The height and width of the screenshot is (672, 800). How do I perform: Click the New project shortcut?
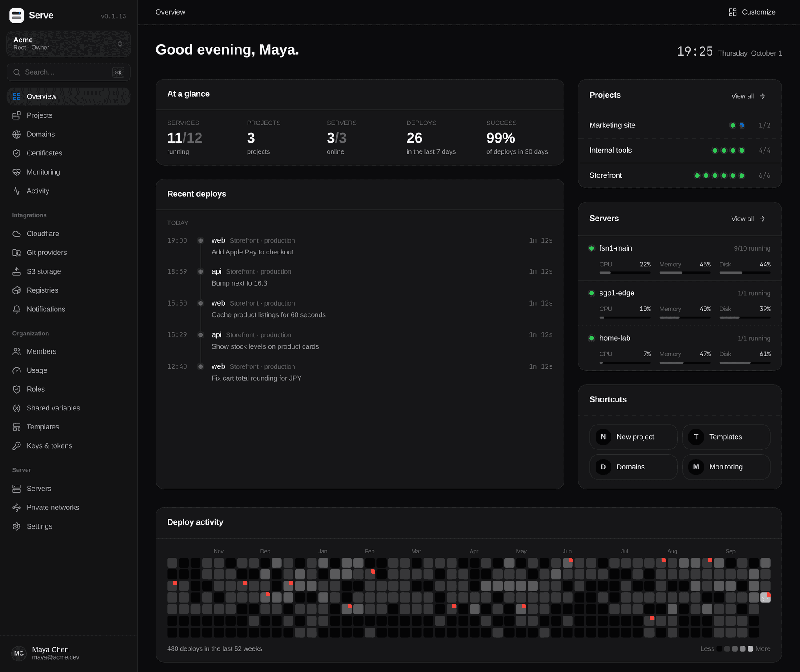click(x=633, y=437)
